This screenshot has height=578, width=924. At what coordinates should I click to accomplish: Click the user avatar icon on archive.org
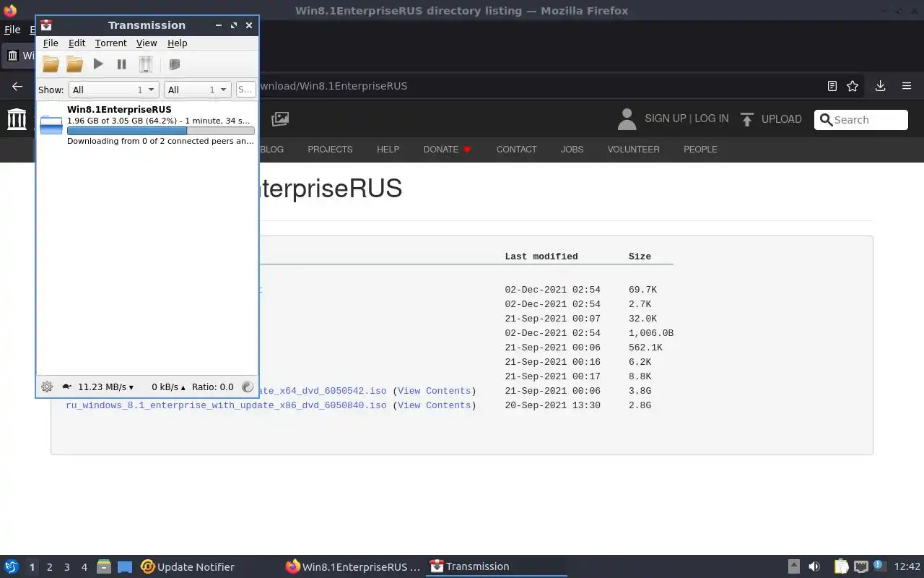pyautogui.click(x=627, y=119)
